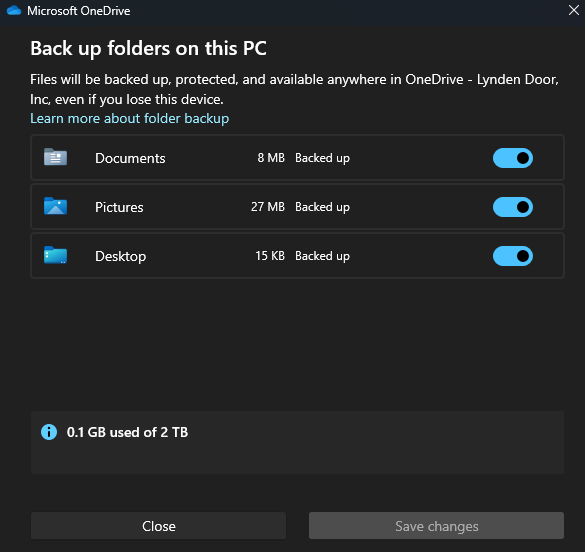Select the Documents folder label

[130, 159]
